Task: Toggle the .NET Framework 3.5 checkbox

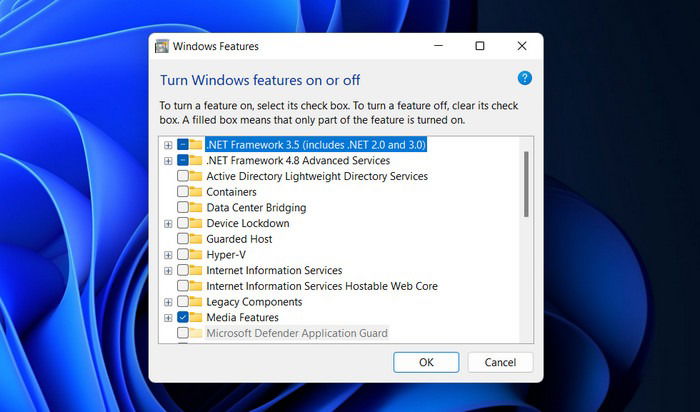Action: coord(183,145)
